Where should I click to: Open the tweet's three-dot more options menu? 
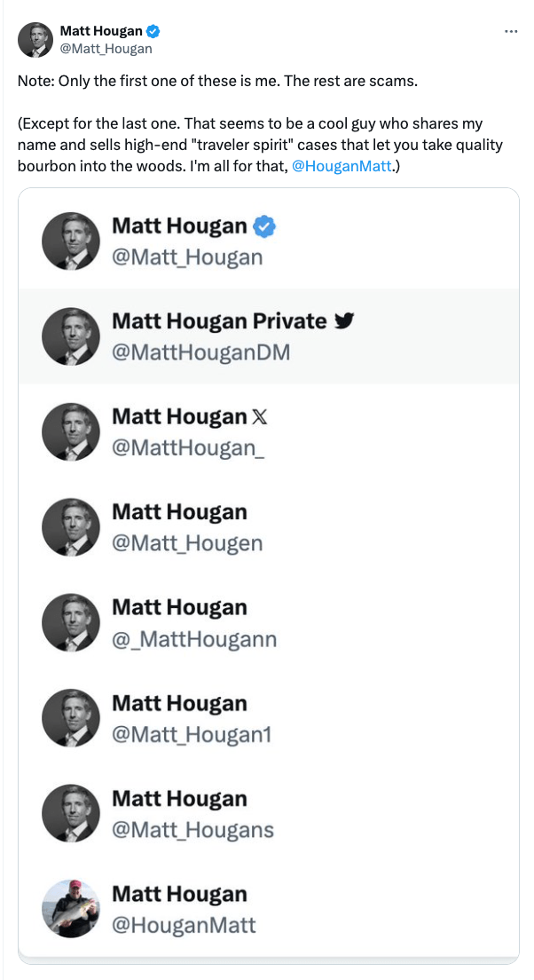point(510,32)
